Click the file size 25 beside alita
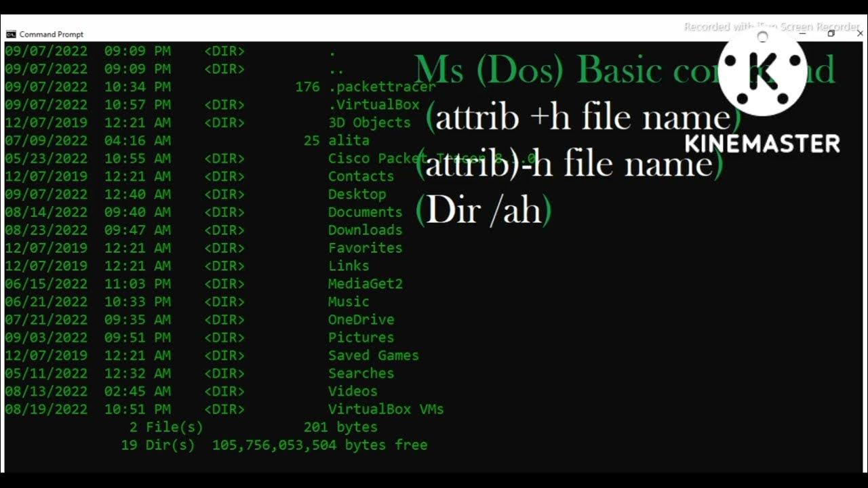Screen dimensions: 868x488 [311, 140]
